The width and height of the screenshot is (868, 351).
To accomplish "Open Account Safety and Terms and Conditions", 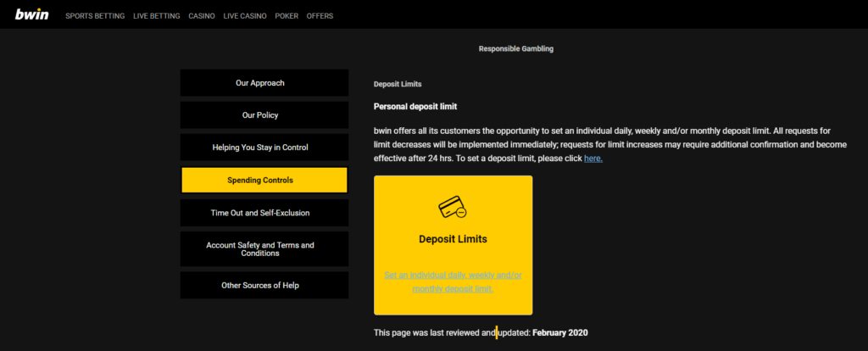I will (x=264, y=249).
